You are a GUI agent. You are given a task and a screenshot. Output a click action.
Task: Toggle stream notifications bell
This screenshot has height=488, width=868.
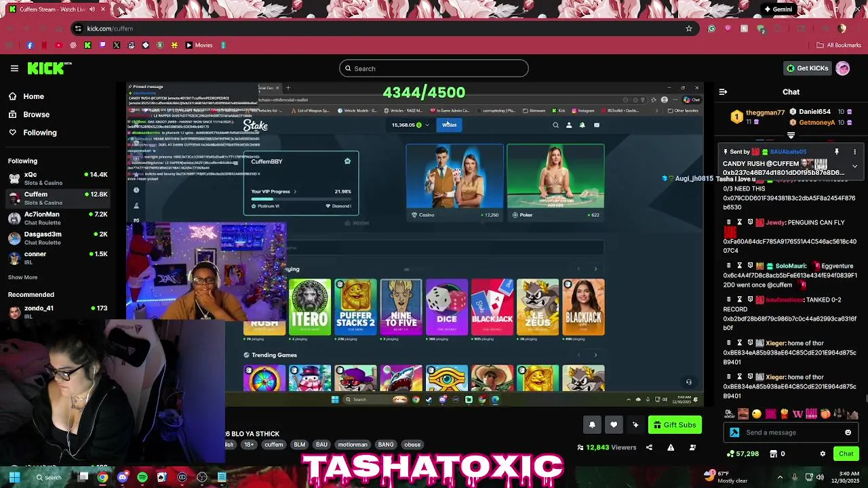pyautogui.click(x=592, y=425)
